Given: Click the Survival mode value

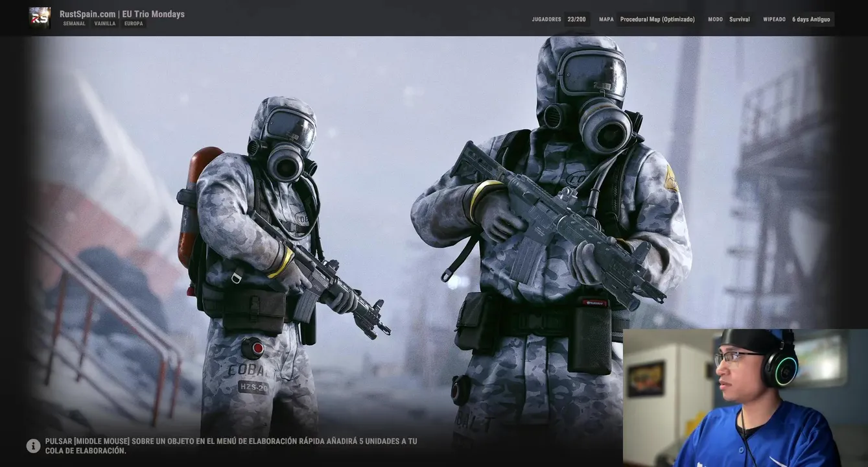Looking at the screenshot, I should 740,19.
